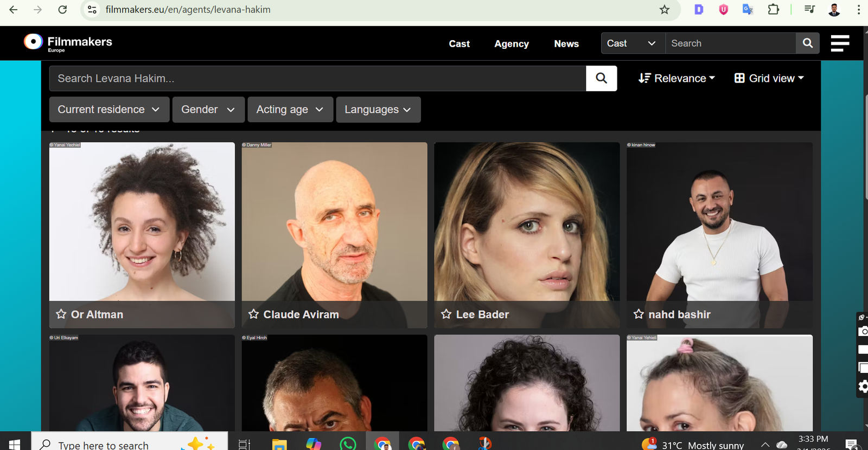868x450 pixels.
Task: Open nahd bashir profile photo
Action: 719,222
